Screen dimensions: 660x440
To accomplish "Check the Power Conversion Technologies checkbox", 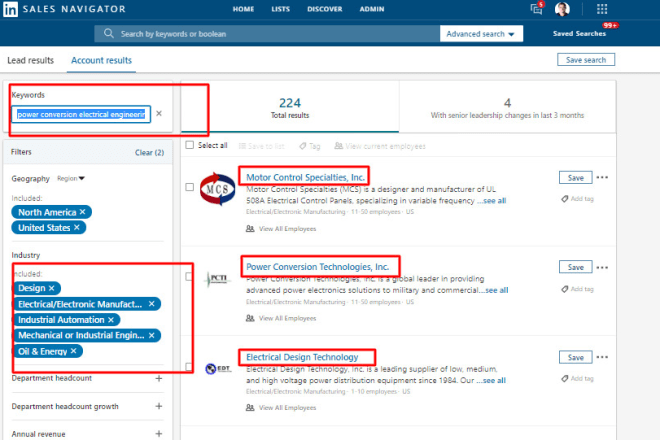I will [x=189, y=276].
